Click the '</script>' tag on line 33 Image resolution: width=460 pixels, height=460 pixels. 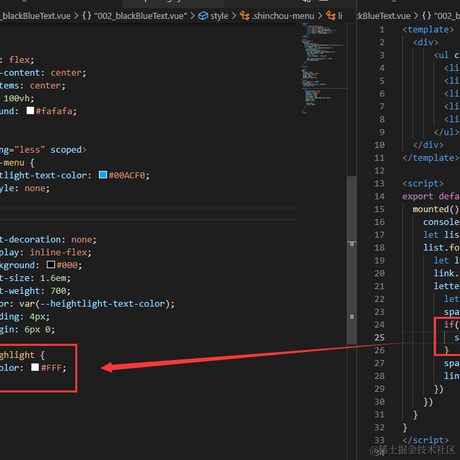(426, 440)
